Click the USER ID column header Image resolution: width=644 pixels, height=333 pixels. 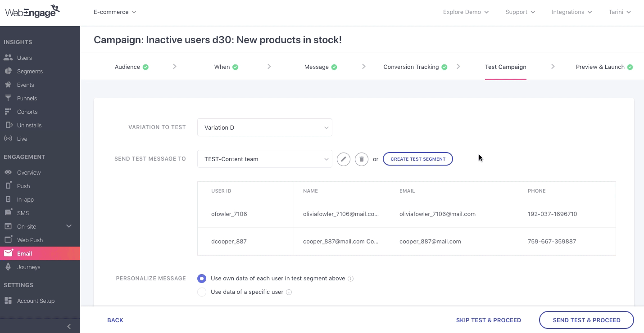click(x=221, y=191)
